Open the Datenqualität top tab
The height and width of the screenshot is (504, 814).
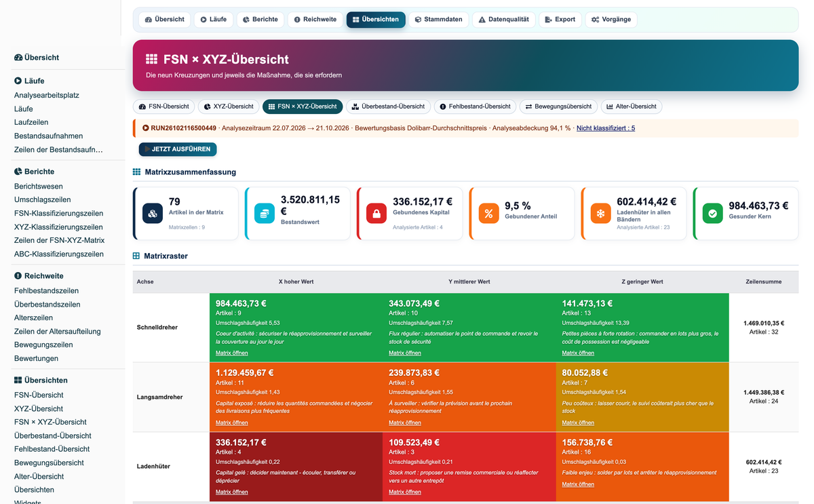pos(504,20)
